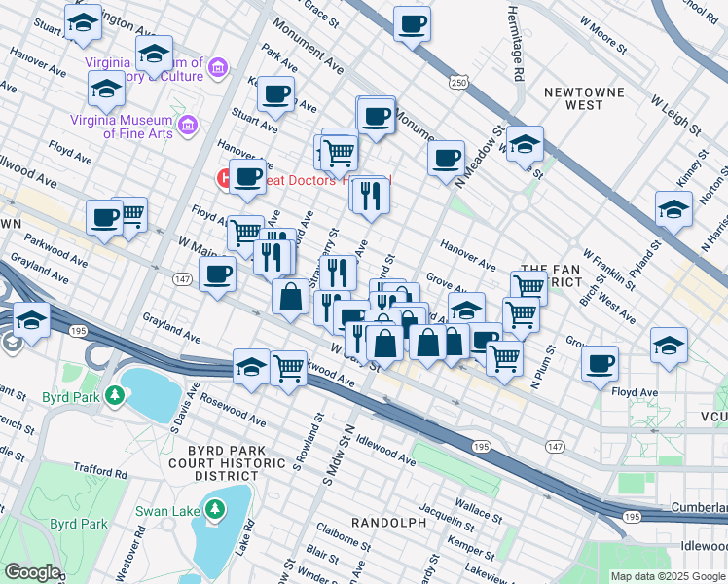The width and height of the screenshot is (728, 584).
Task: Open the cafe marker near Floyd Ave east
Action: [x=600, y=367]
